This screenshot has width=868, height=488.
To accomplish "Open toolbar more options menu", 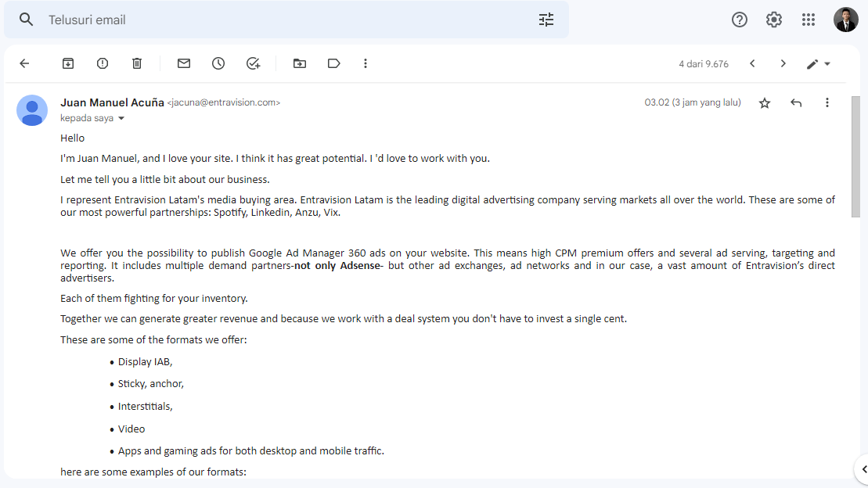I will click(366, 63).
